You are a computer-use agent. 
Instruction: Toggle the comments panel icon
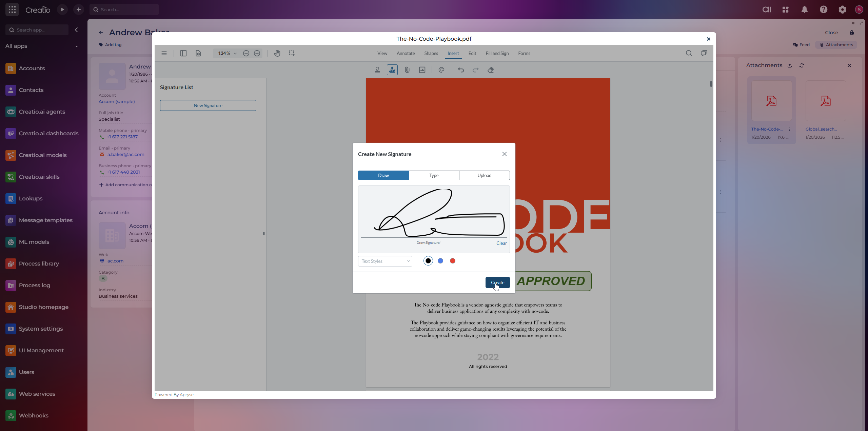704,53
